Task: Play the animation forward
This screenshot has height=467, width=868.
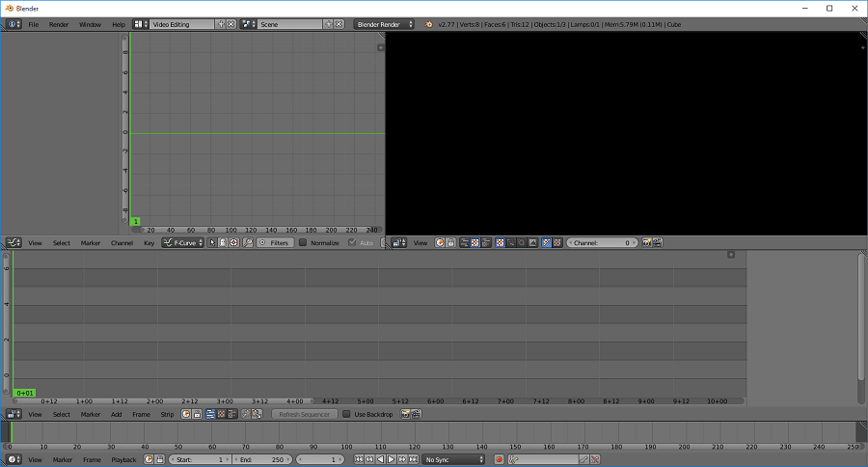Action: [x=392, y=459]
